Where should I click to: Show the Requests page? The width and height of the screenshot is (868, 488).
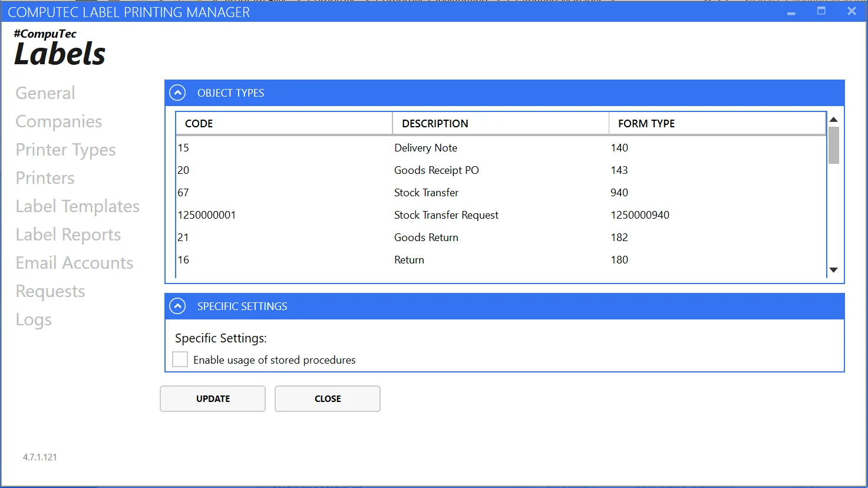[x=51, y=291]
